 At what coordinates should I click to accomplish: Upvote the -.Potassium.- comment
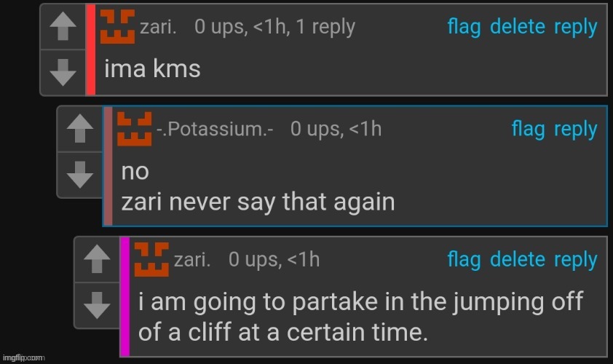pos(80,130)
